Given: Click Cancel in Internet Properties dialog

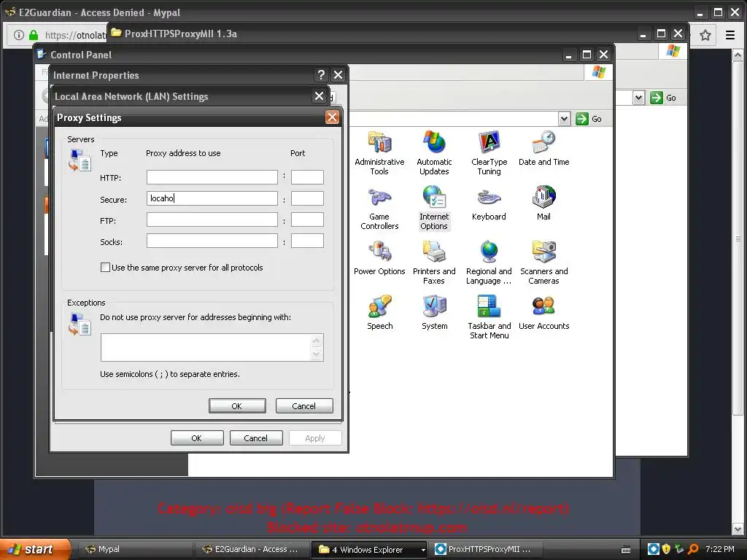Looking at the screenshot, I should pyautogui.click(x=256, y=438).
